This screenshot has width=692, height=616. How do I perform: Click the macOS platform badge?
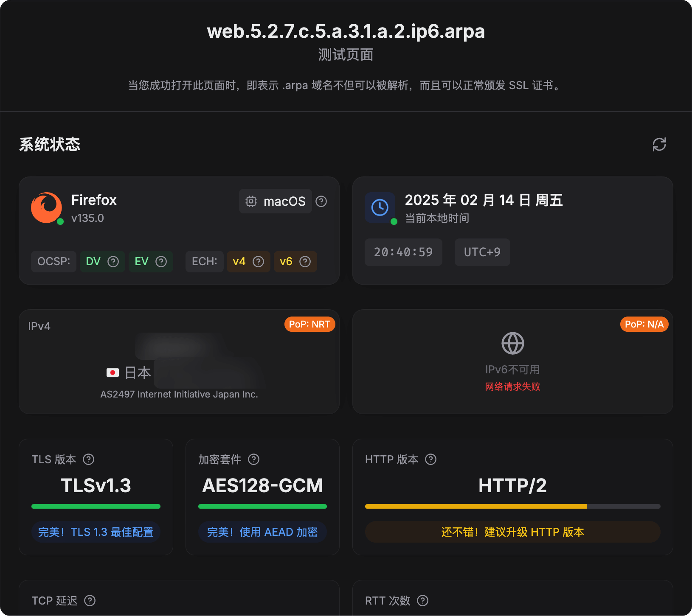[276, 201]
